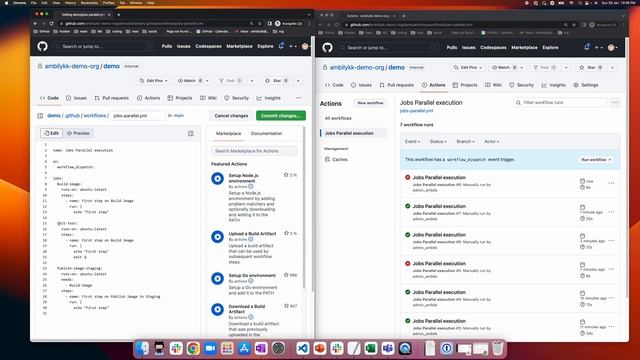Select Marketplace tab in editor sidebar

[x=228, y=133]
